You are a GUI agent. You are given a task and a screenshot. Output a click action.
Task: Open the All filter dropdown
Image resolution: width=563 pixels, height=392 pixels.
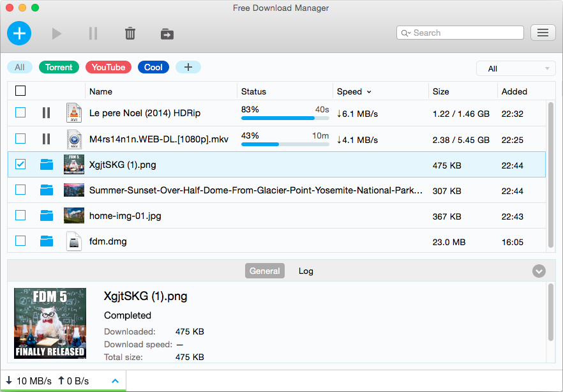tap(516, 68)
